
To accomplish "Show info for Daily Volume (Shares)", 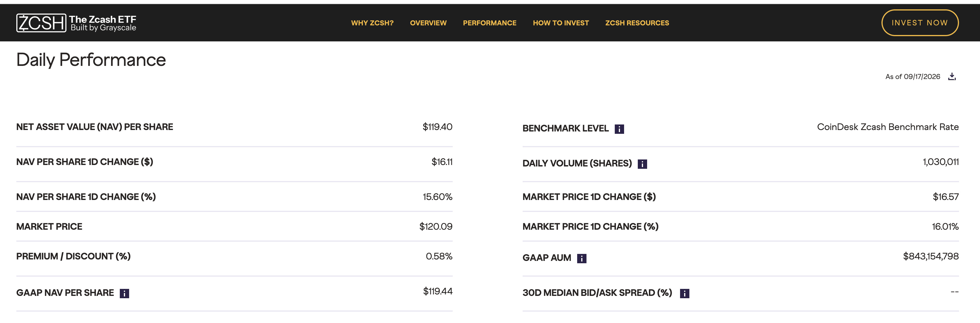I will tap(642, 164).
